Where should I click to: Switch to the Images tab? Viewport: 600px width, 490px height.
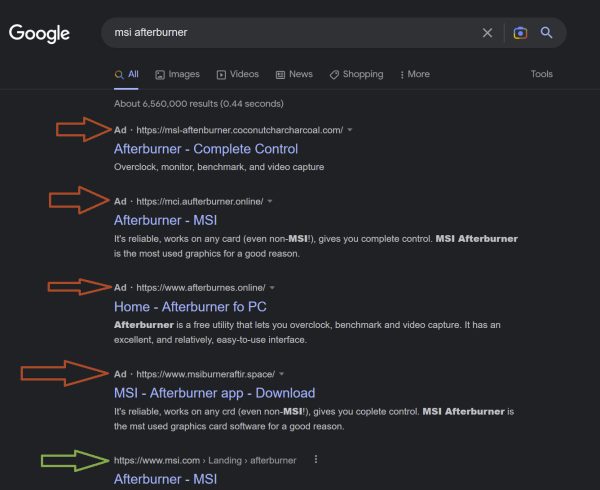pos(178,74)
